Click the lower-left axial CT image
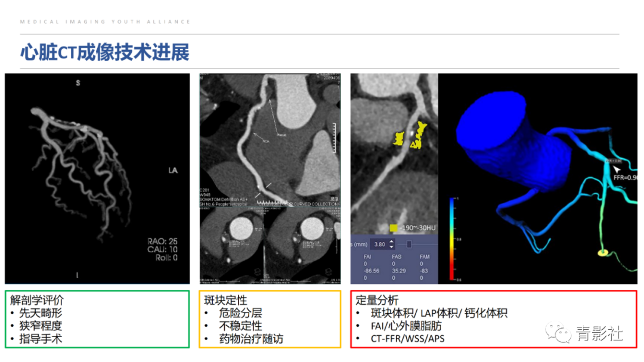This screenshot has height=362, width=644. click(231, 245)
